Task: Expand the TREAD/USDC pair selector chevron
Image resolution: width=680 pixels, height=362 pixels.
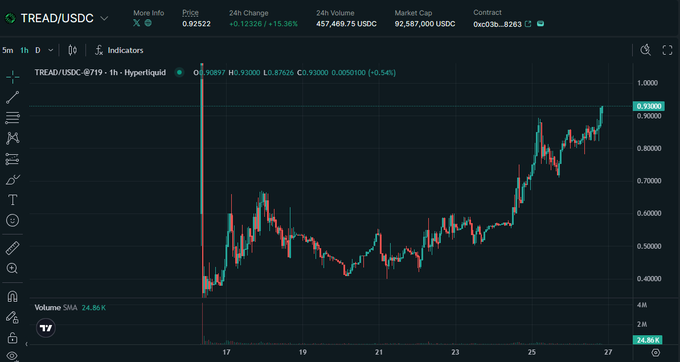Action: tap(104, 18)
